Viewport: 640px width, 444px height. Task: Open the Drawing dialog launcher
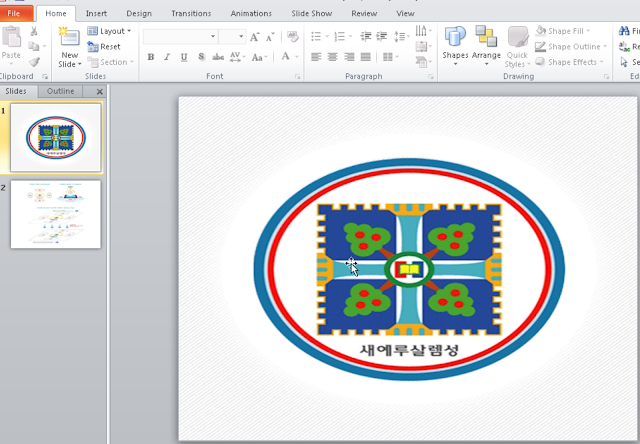pos(606,77)
